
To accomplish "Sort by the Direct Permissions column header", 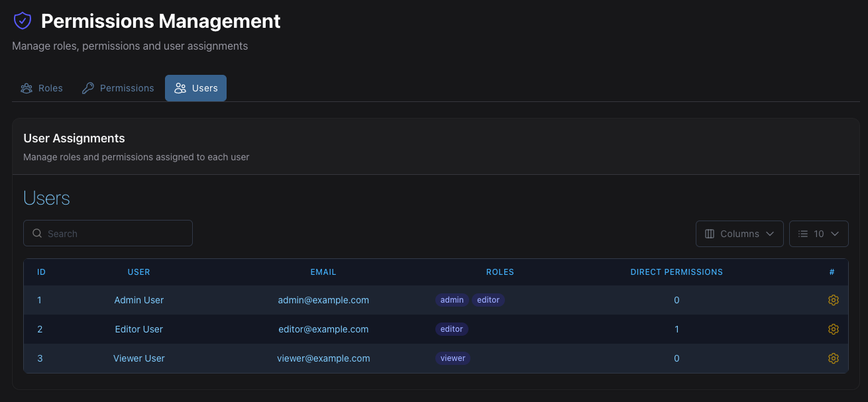I will [x=677, y=272].
